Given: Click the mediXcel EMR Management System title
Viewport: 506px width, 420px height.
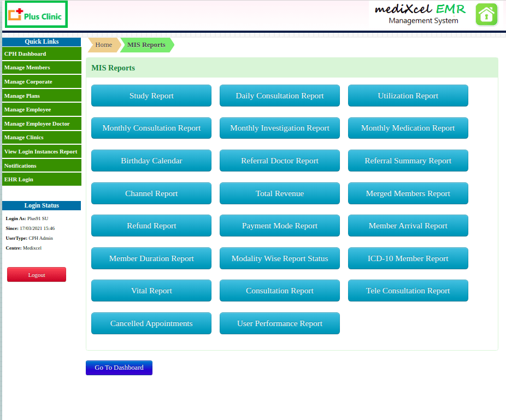Looking at the screenshot, I should tap(421, 14).
